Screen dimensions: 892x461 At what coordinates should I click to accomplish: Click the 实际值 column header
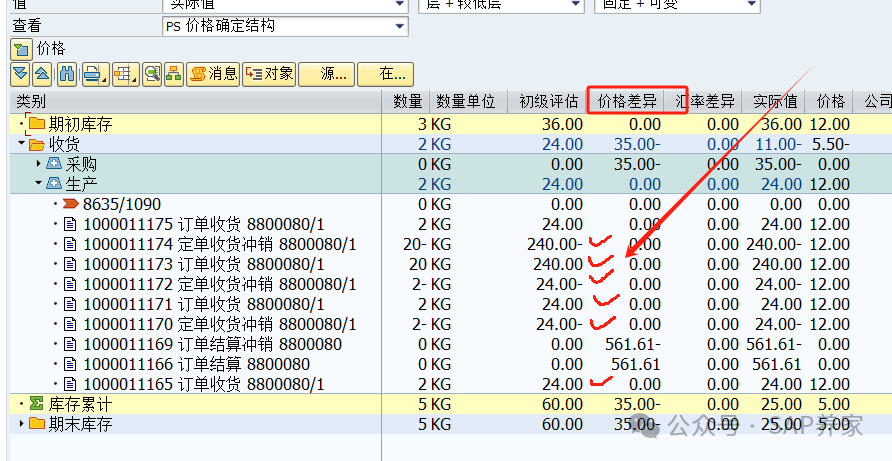pyautogui.click(x=774, y=101)
